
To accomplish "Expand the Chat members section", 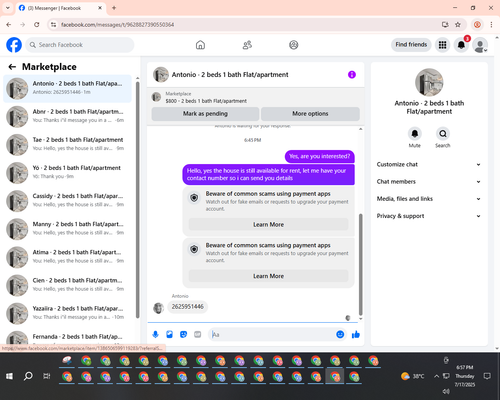I will coord(429,182).
